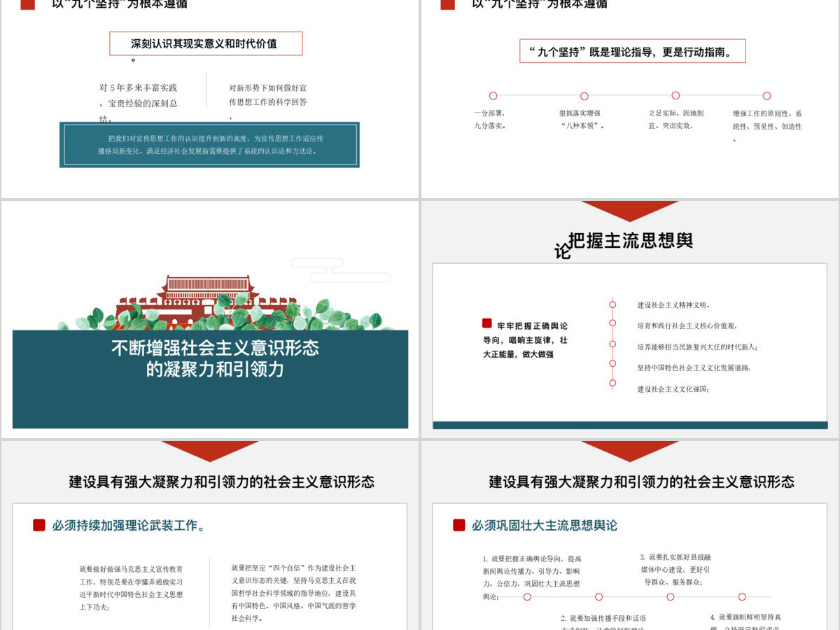
Task: Click the paragraph starting 对5年多来丰富实践
Action: [139, 103]
